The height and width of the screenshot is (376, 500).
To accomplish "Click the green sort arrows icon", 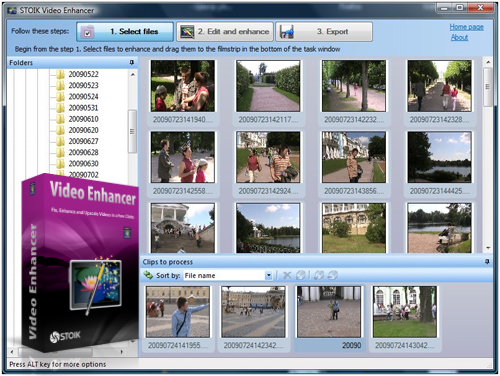I will point(148,275).
